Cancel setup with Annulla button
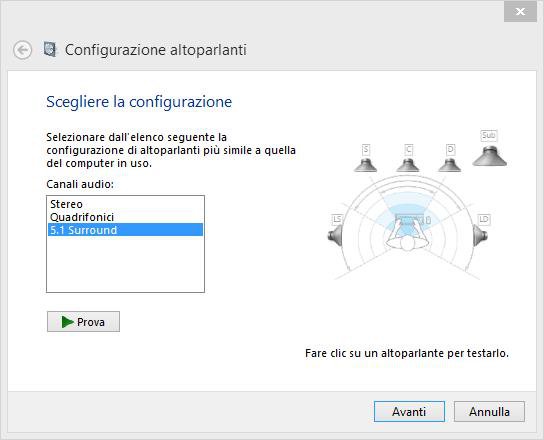 click(x=489, y=412)
